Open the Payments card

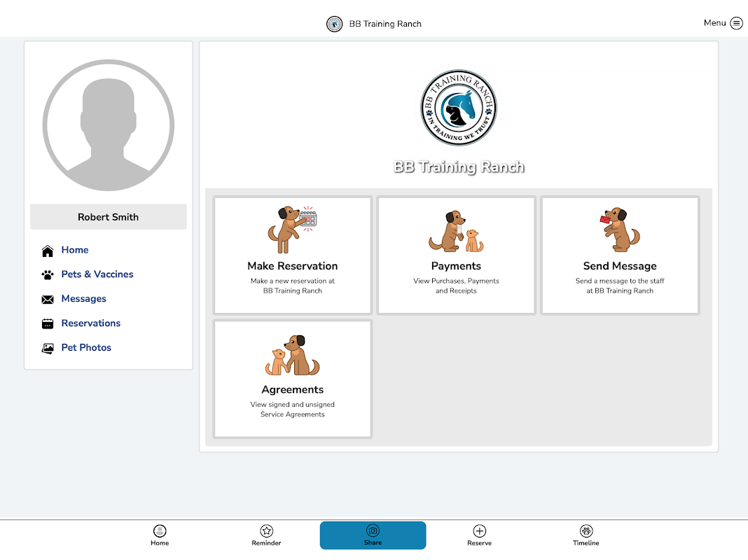[x=456, y=255]
